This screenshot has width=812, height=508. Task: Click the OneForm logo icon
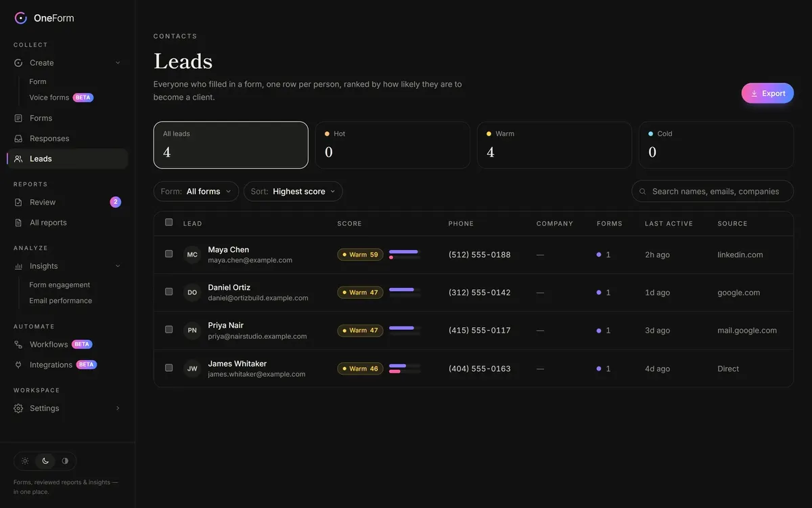pos(21,18)
